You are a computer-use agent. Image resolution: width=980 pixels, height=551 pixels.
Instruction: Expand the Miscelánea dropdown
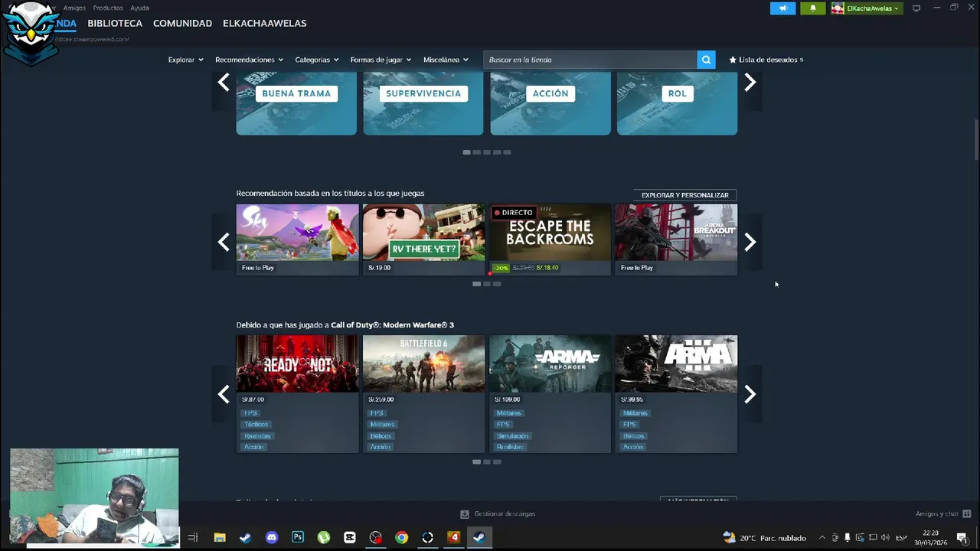446,60
